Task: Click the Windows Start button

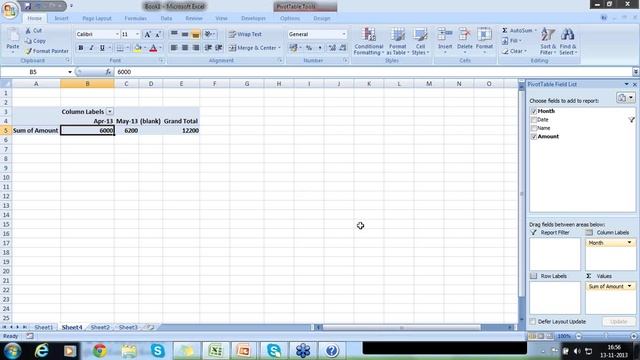Action: pos(12,351)
